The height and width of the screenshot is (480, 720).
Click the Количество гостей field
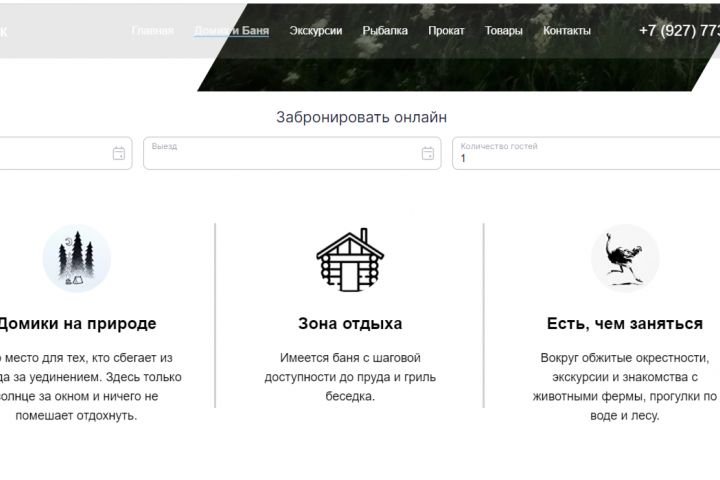click(x=586, y=153)
